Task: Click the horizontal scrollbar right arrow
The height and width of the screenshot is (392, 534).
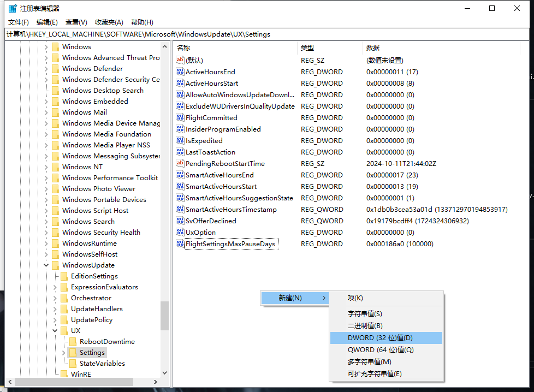Action: tap(155, 382)
